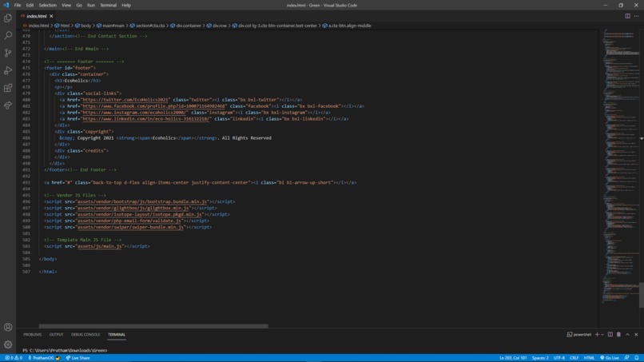Open the Manage gear icon
This screenshot has height=362, width=644.
[x=8, y=344]
